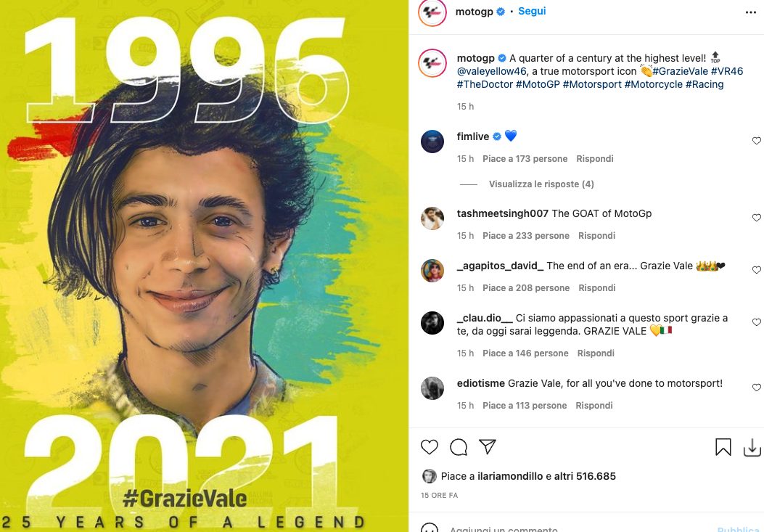The height and width of the screenshot is (532, 764).
Task: Open @valeyellow46 mention link
Action: (492, 71)
